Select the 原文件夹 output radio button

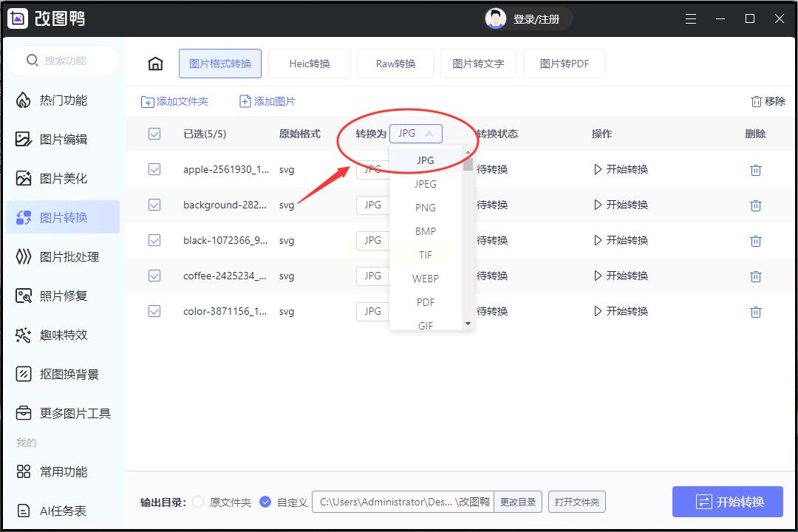click(x=198, y=502)
